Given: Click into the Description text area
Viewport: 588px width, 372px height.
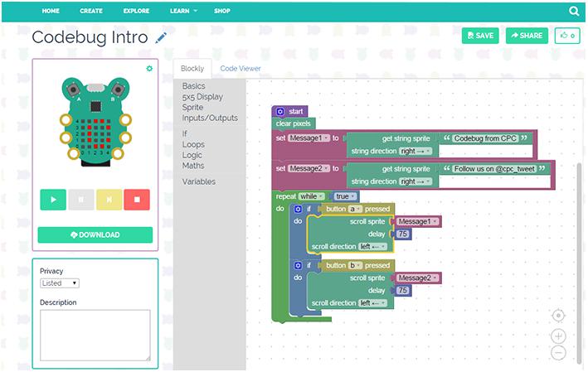Looking at the screenshot, I should (x=95, y=336).
